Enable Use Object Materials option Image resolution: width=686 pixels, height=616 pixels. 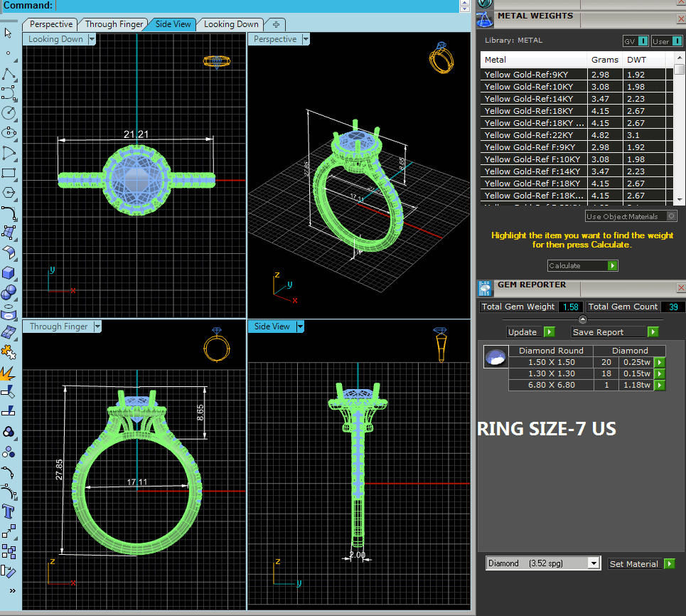point(672,216)
